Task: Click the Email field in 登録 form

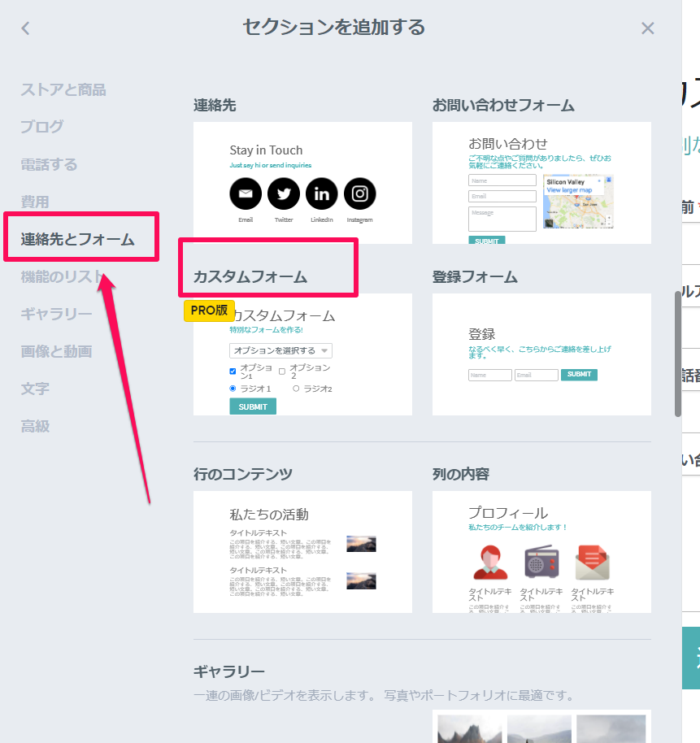Action: pyautogui.click(x=536, y=375)
